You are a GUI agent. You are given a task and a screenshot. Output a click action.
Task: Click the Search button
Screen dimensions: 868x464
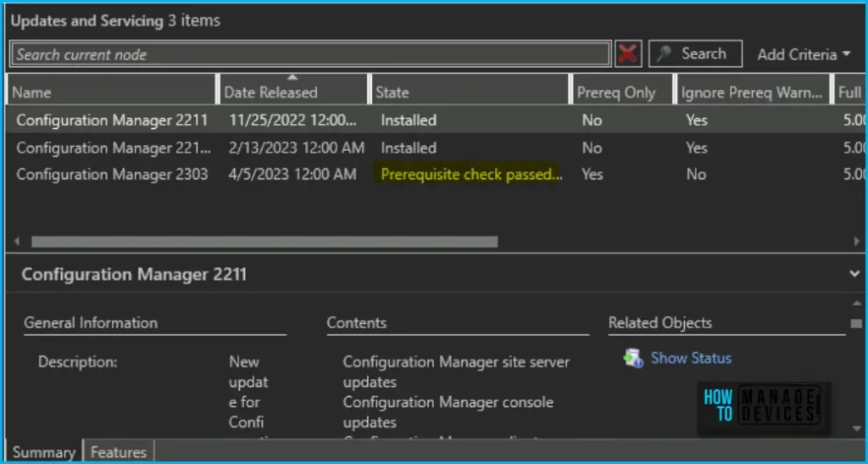click(695, 54)
